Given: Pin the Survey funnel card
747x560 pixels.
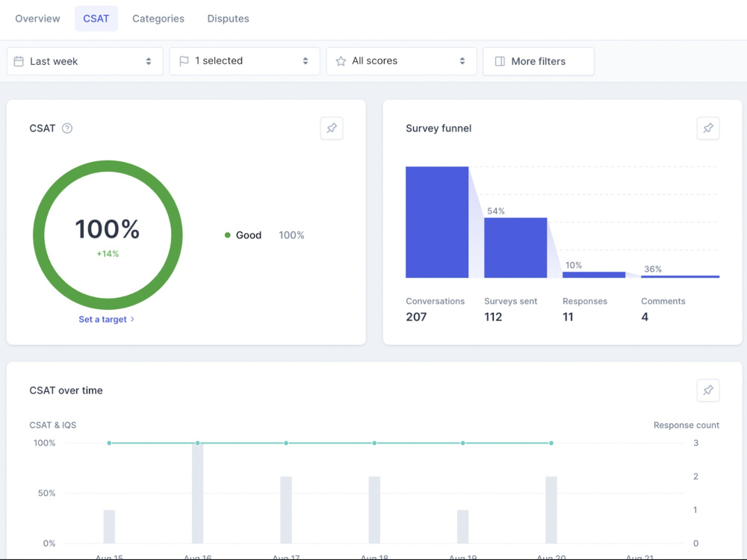Looking at the screenshot, I should click(x=708, y=128).
